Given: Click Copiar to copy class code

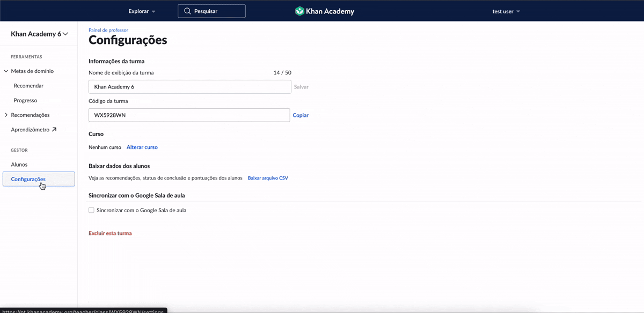Looking at the screenshot, I should 301,115.
